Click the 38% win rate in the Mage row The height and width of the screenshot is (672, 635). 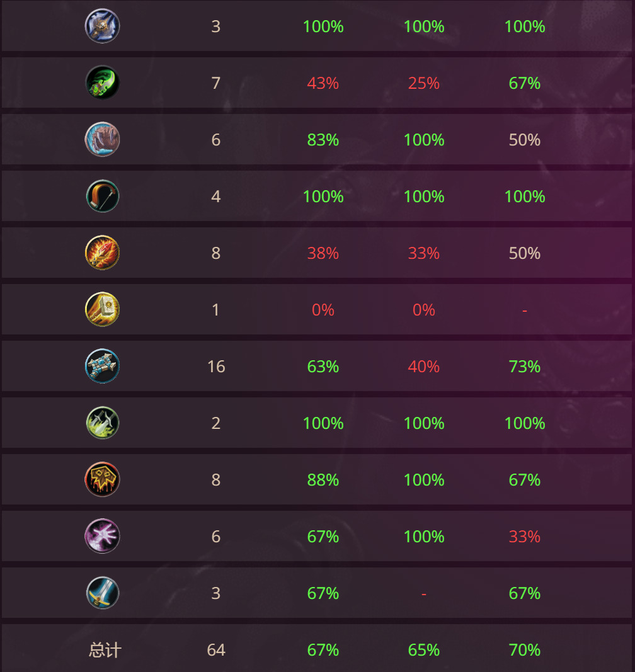tap(323, 253)
